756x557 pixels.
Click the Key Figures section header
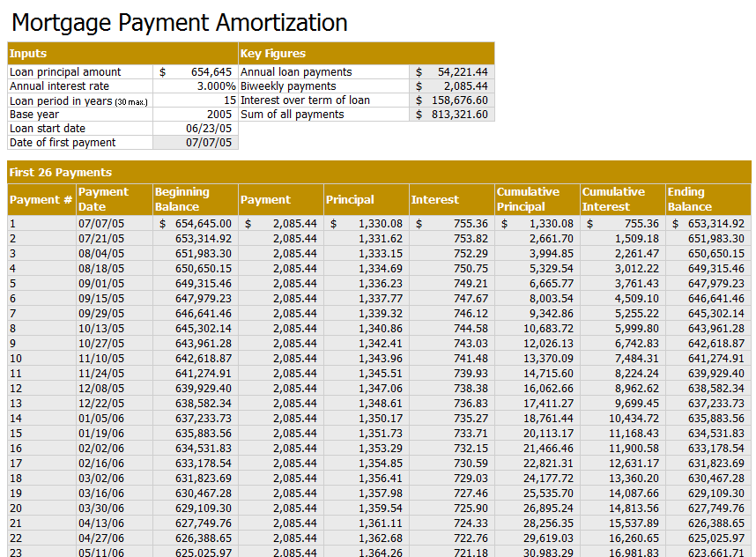(x=367, y=54)
